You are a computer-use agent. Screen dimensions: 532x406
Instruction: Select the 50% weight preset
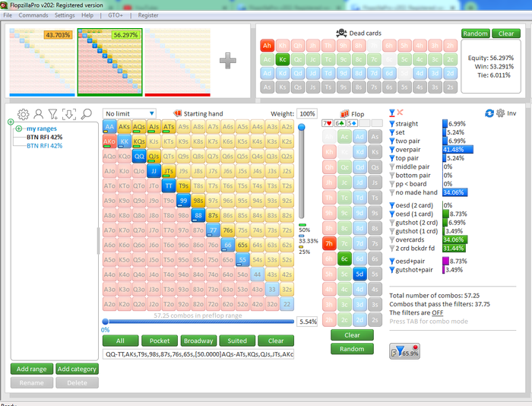(x=304, y=228)
